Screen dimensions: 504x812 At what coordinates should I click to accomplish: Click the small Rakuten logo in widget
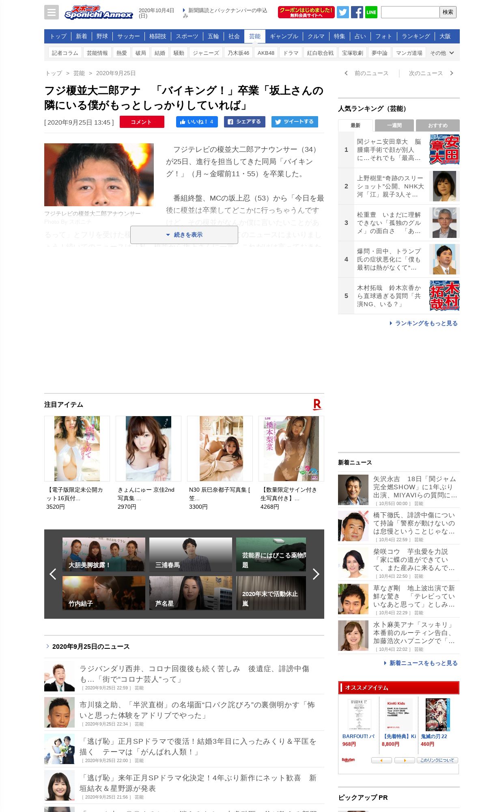[x=348, y=760]
